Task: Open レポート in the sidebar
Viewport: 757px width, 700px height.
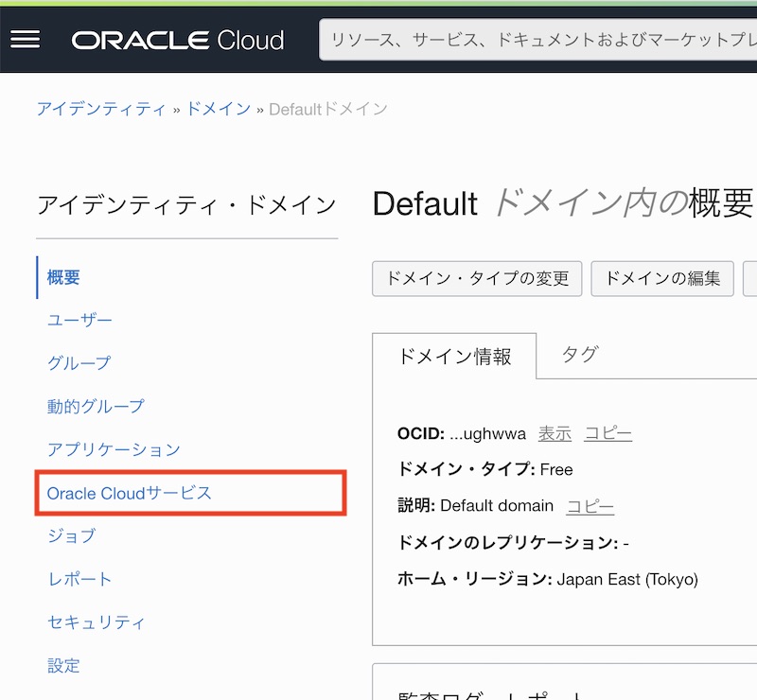Action: (x=79, y=579)
